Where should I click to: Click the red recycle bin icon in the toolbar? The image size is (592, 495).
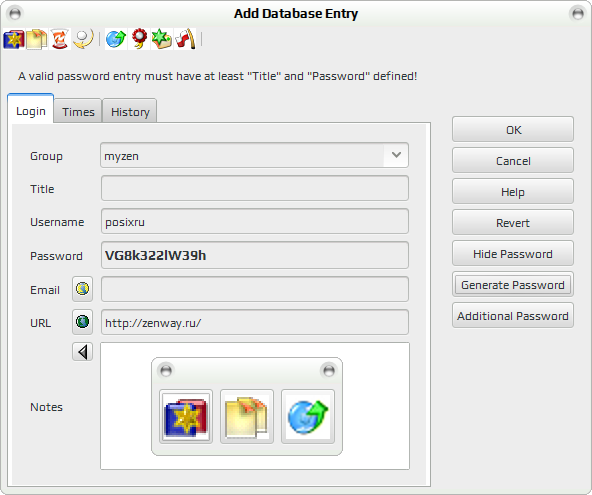pyautogui.click(x=59, y=39)
